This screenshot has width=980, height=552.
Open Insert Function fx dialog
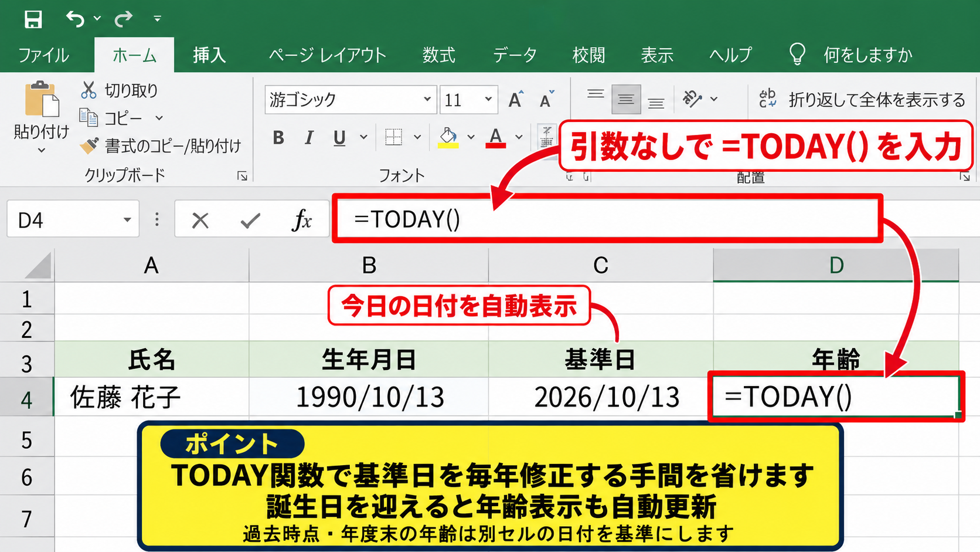(302, 221)
